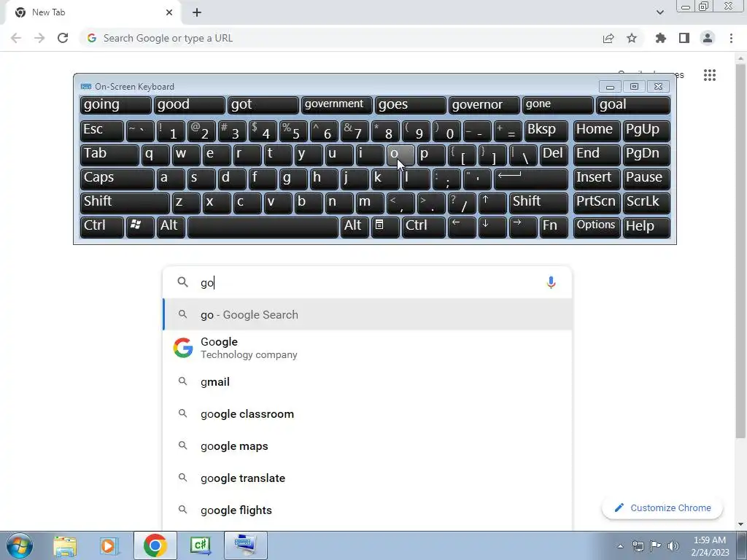747x560 pixels.
Task: Hit the Esc key
Action: coord(101,131)
